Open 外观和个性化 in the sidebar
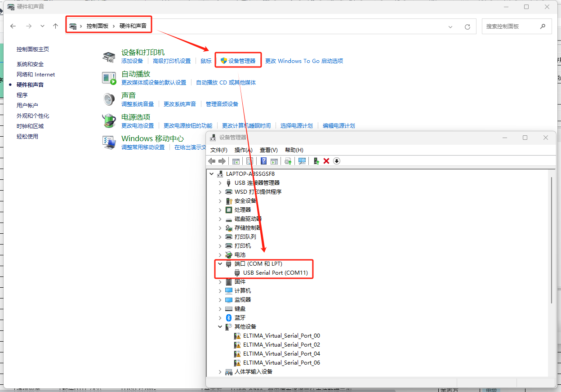The height and width of the screenshot is (392, 561). tap(33, 116)
